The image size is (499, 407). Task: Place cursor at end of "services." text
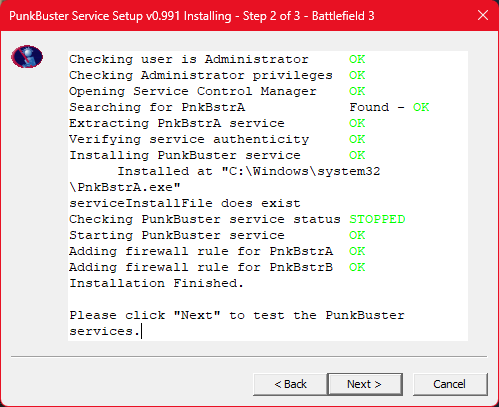coord(141,331)
